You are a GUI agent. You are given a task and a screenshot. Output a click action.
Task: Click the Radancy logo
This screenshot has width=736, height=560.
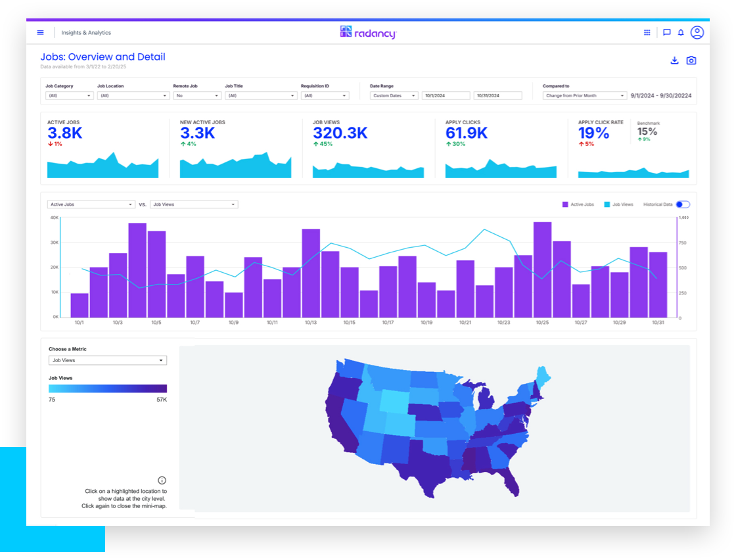tap(368, 32)
